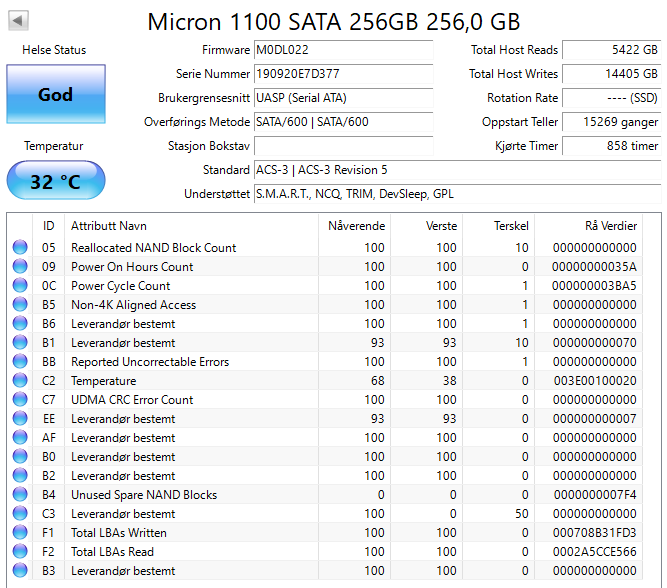Click raw value 000000000070 in row B1
The image size is (667, 588).
[595, 342]
